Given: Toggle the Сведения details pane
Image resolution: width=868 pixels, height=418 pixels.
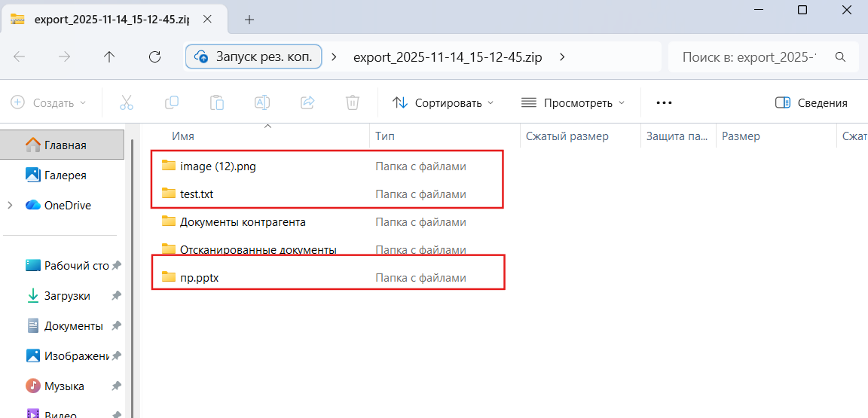Looking at the screenshot, I should coord(811,102).
